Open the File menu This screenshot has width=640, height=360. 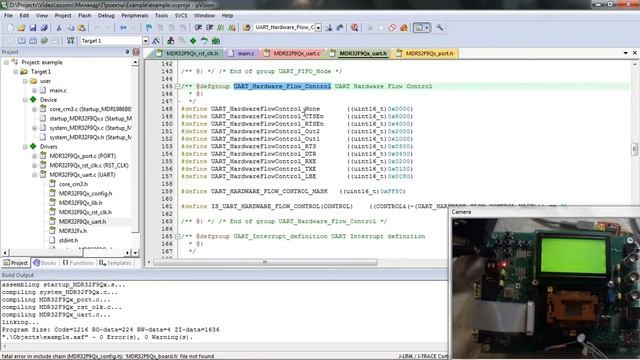(x=8, y=16)
